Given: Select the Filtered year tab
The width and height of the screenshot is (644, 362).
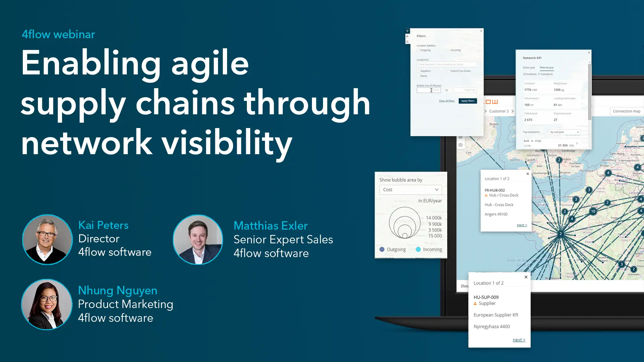Looking at the screenshot, I should tap(546, 68).
